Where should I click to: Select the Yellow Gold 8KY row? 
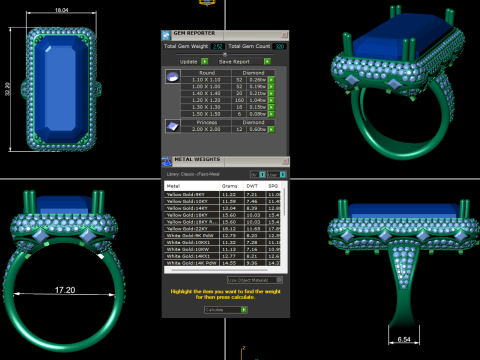point(222,194)
